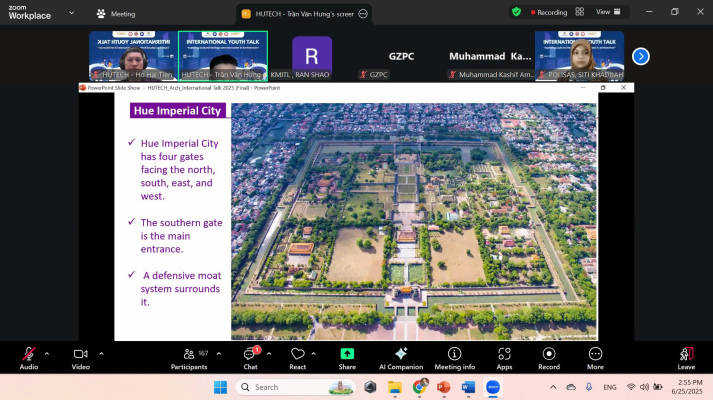This screenshot has height=400, width=713.
Task: Expand the video options arrow
Action: 101,352
